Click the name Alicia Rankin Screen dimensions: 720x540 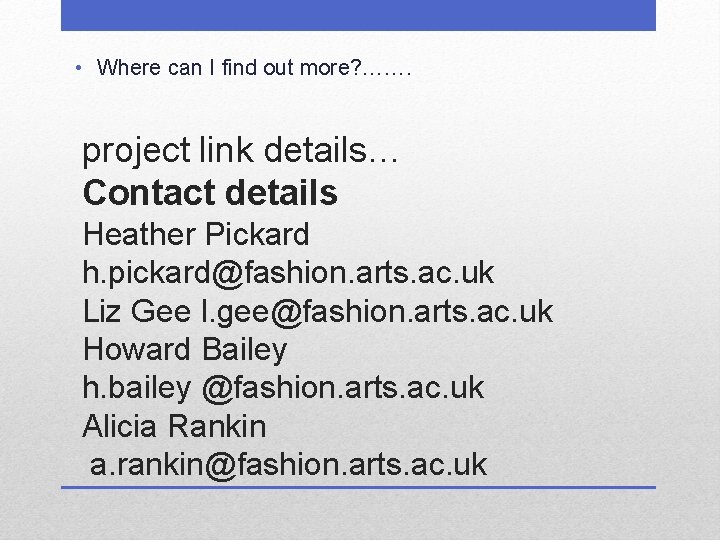coord(175,426)
